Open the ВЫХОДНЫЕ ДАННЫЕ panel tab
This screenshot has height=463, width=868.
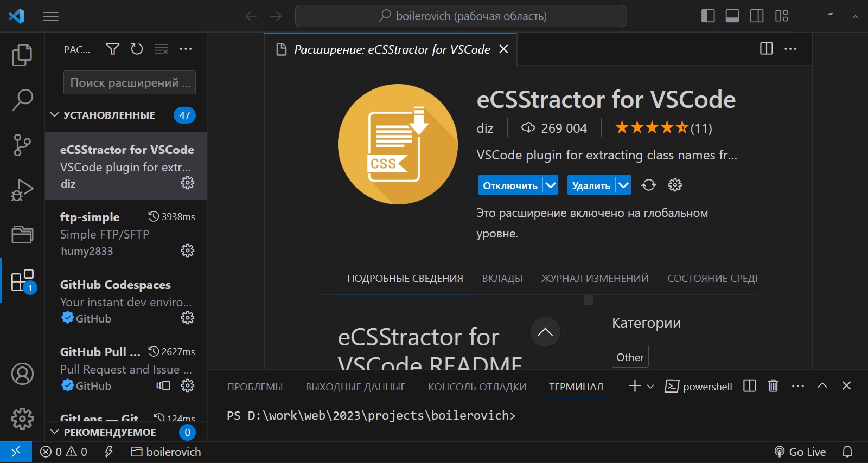point(355,387)
